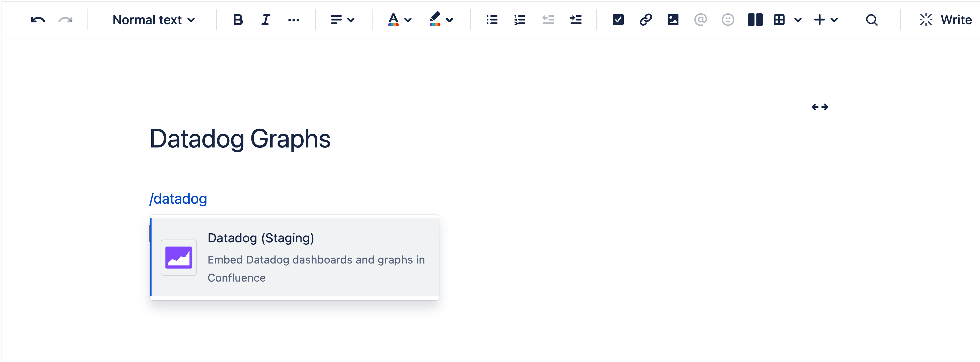Expand the table options chevron
Screen dimensions: 980x362
point(798,20)
